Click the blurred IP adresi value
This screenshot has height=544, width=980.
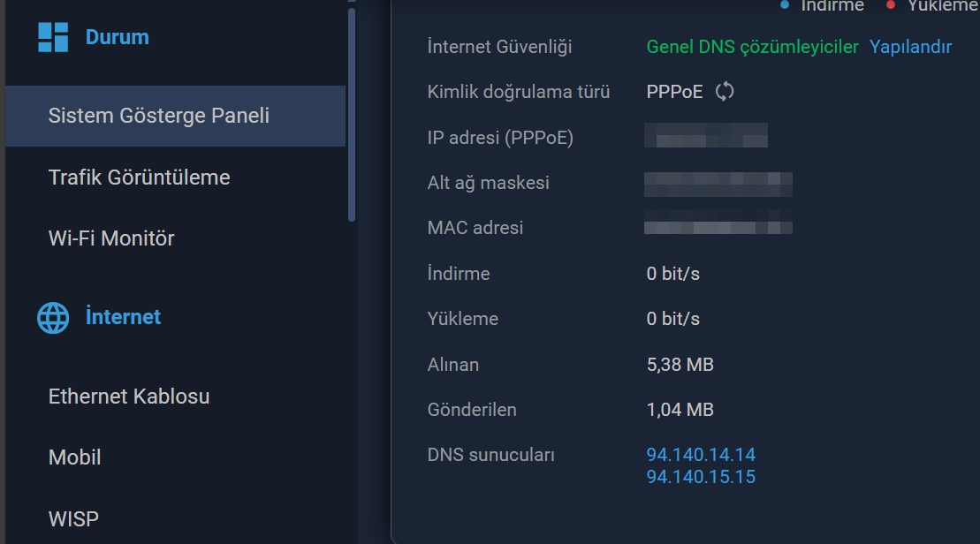(706, 135)
